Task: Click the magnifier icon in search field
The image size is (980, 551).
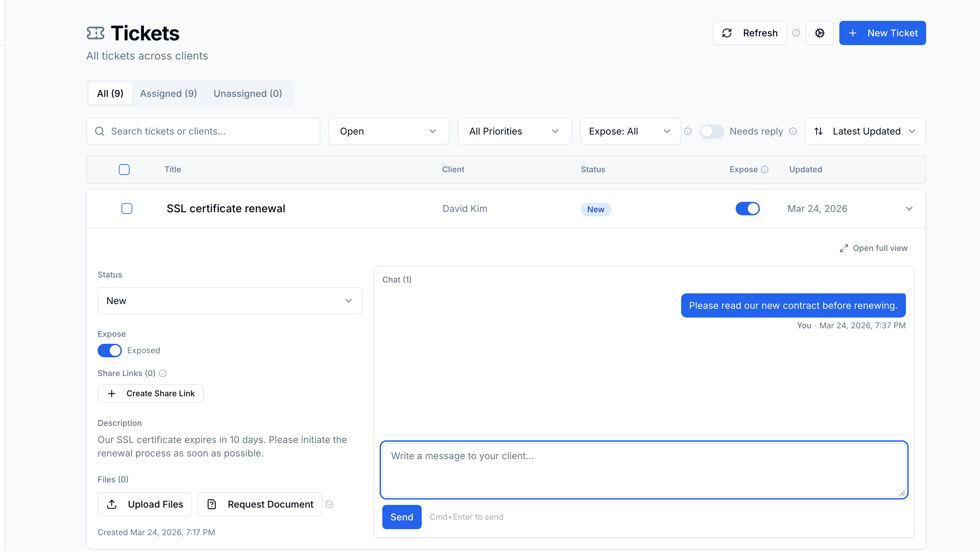Action: coord(100,131)
